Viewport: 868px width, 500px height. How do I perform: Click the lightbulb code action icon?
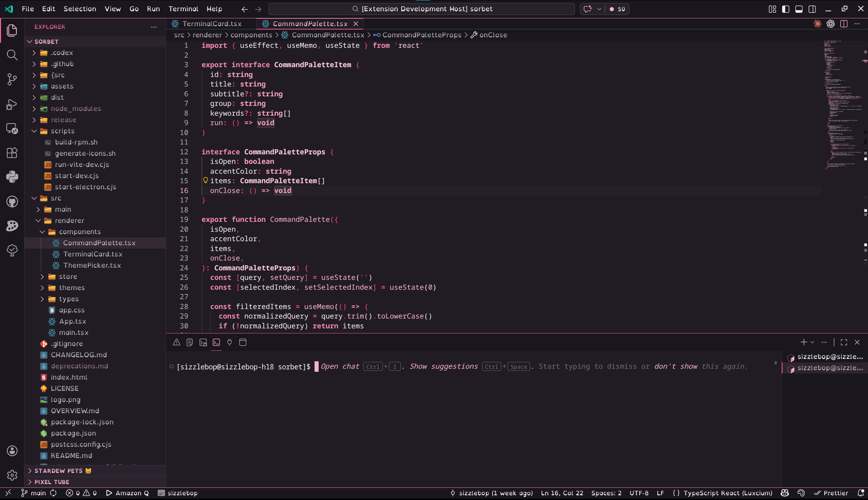[205, 180]
